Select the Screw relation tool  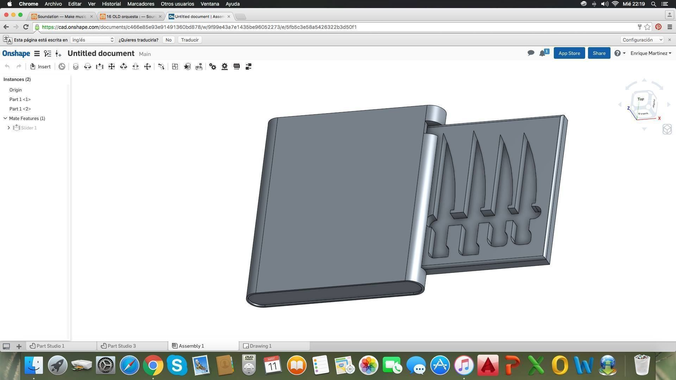(237, 66)
